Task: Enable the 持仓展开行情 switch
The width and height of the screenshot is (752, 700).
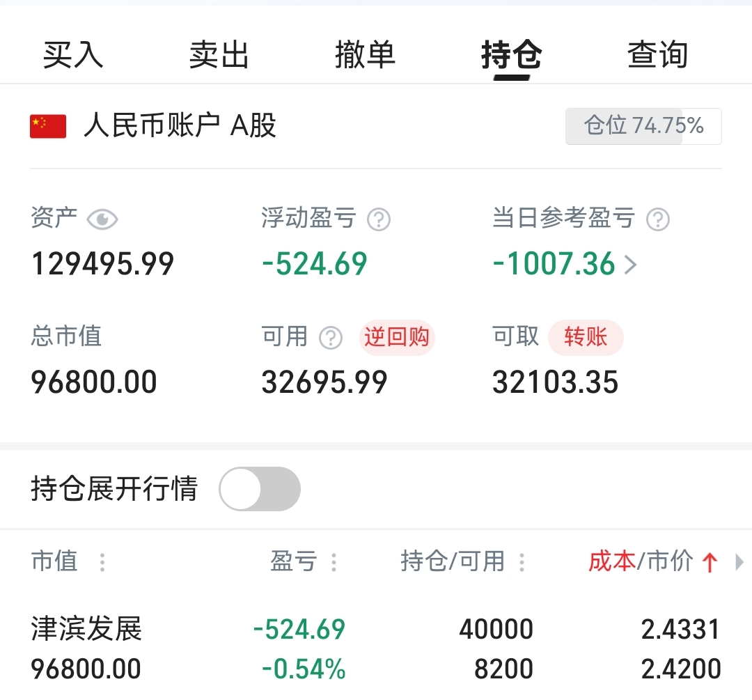Action: coord(260,489)
